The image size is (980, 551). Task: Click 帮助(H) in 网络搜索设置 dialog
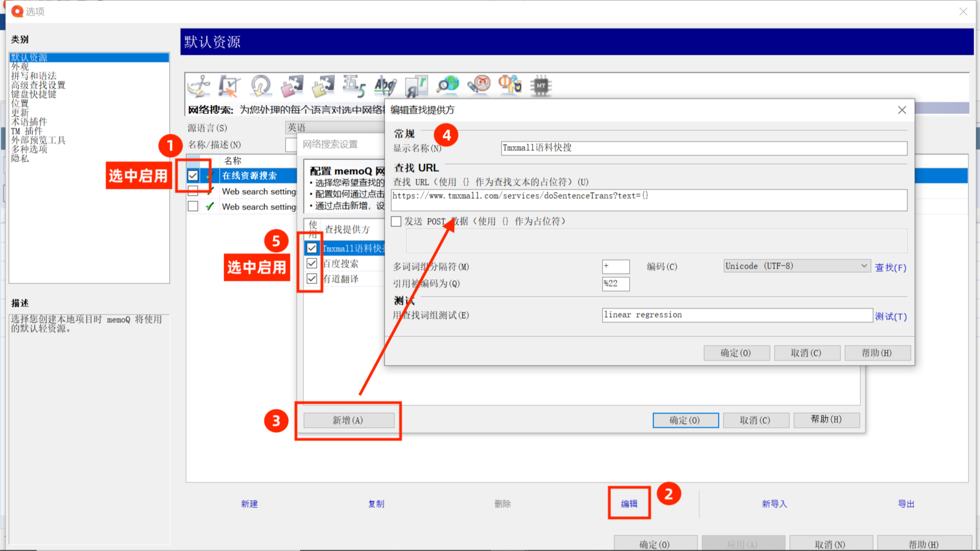pos(826,419)
